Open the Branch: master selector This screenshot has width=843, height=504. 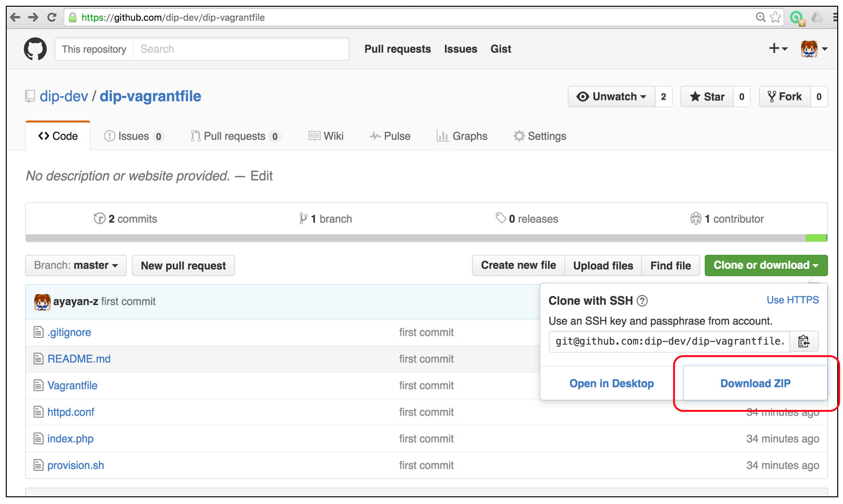[x=76, y=265]
